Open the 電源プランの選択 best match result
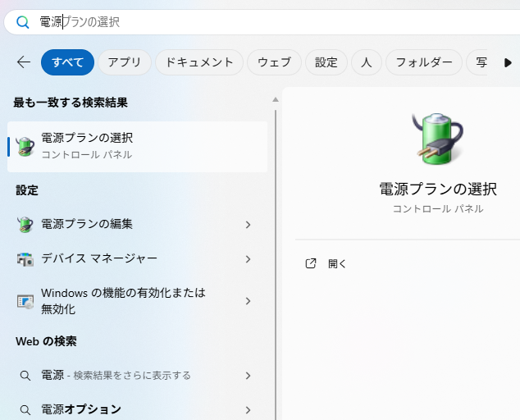The height and width of the screenshot is (420, 520). tap(137, 147)
